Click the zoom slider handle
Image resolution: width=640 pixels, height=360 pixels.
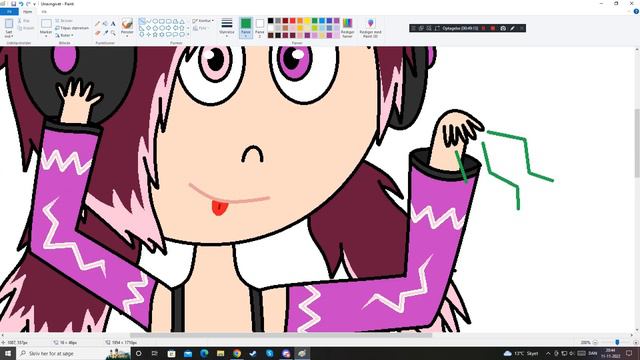(617, 342)
